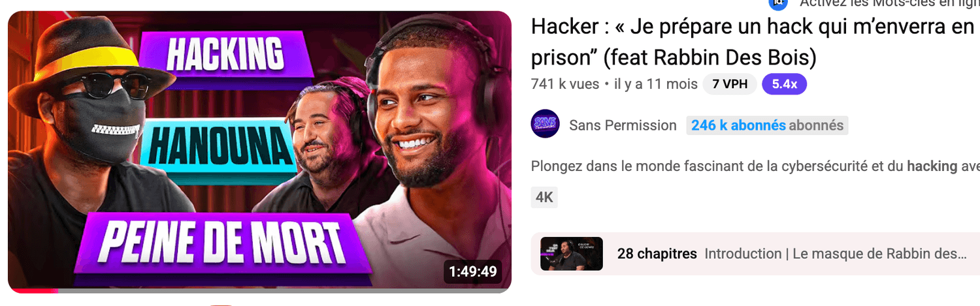Click the purple 5.4x multiplier badge

click(x=784, y=84)
